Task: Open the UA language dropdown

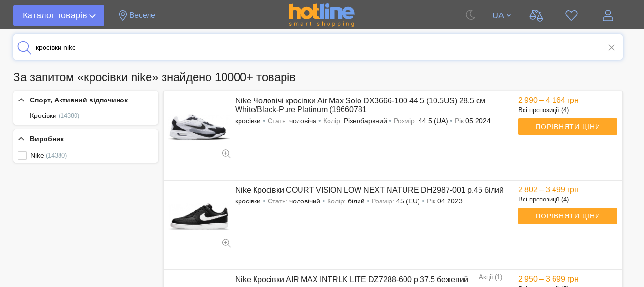Action: point(501,15)
